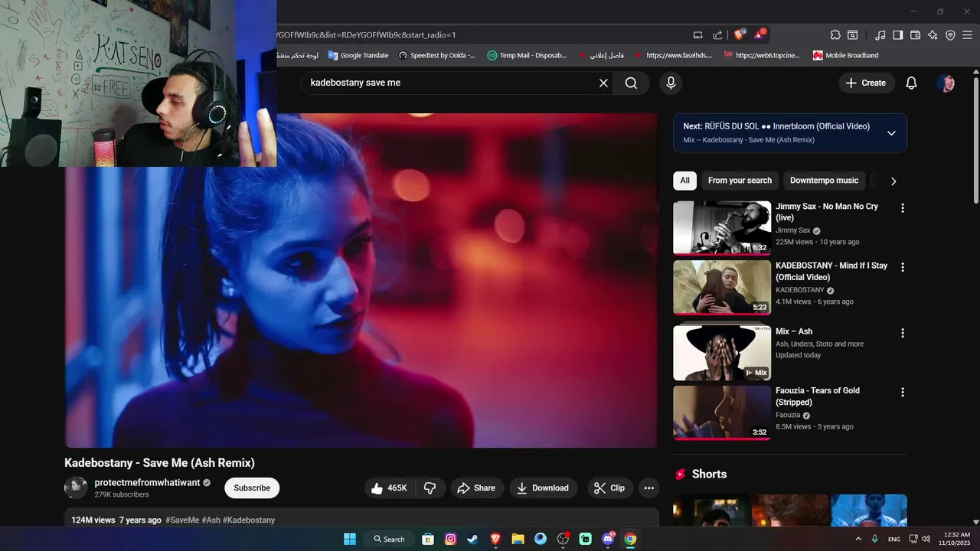Open Leo AI sparkle icon
The height and width of the screenshot is (551, 980).
click(933, 34)
